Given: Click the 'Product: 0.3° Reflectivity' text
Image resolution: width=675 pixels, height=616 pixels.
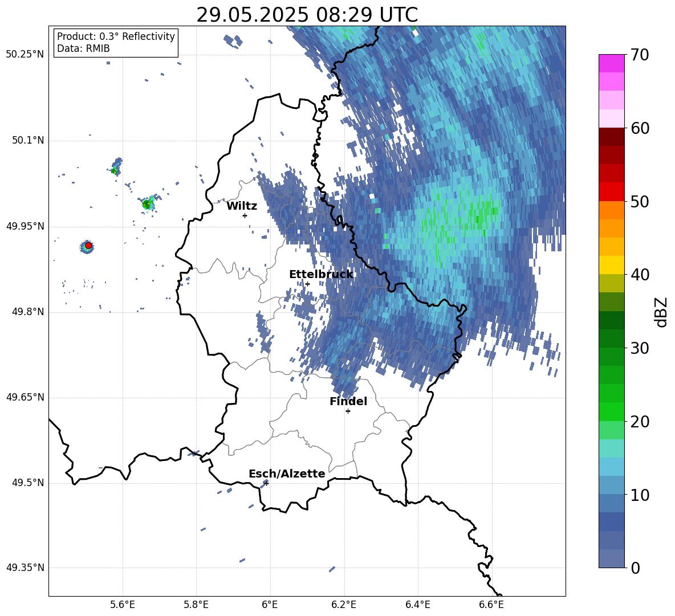Looking at the screenshot, I should coord(116,36).
